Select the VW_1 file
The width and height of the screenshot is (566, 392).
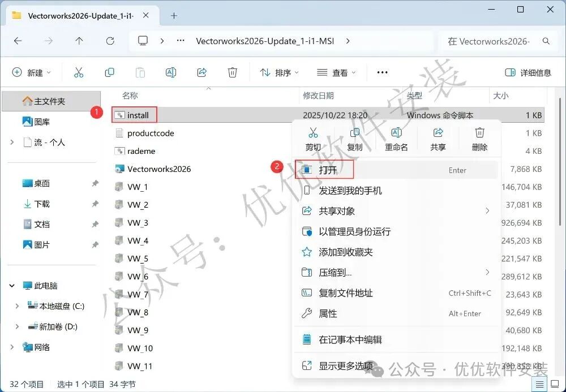pyautogui.click(x=138, y=187)
